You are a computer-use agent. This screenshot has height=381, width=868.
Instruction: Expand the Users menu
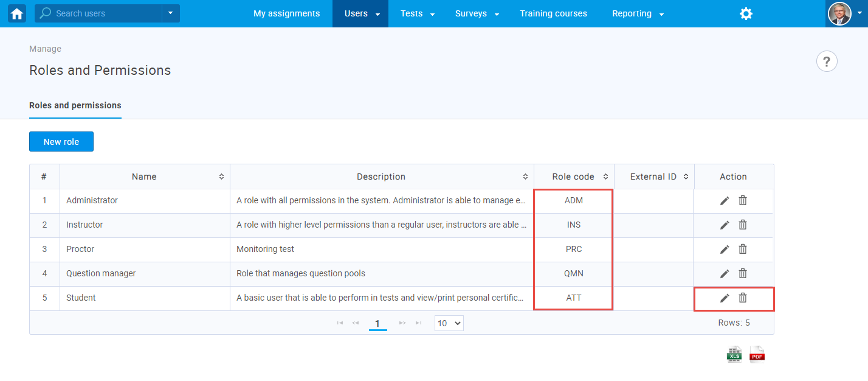(360, 13)
